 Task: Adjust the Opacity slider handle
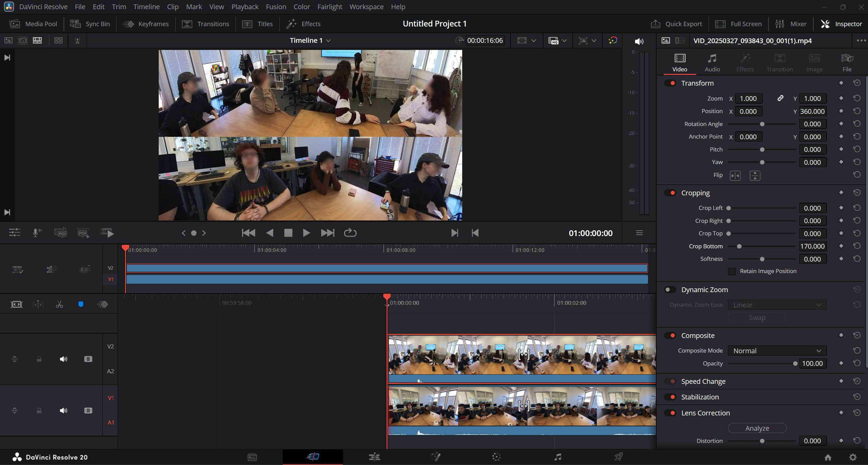click(795, 363)
